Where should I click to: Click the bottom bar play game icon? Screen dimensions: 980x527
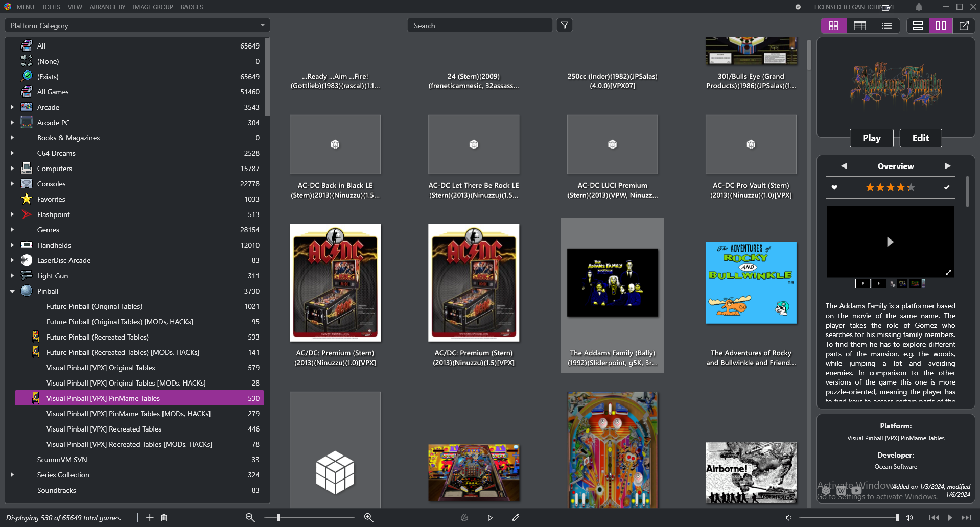490,518
